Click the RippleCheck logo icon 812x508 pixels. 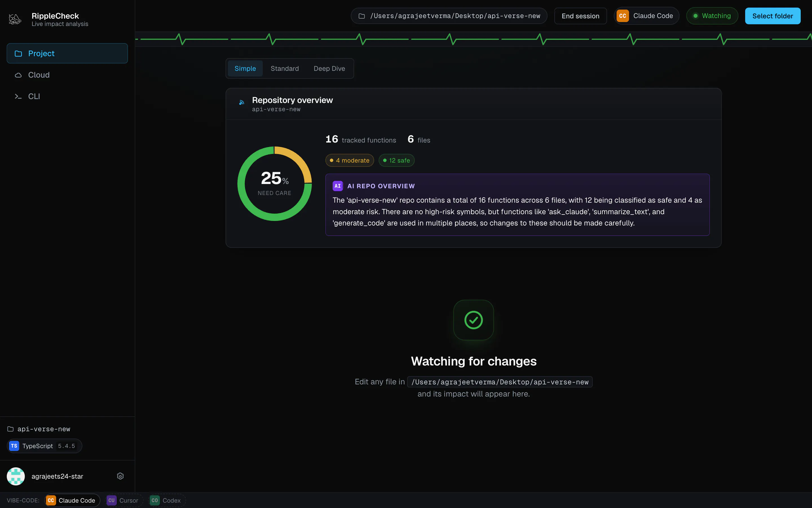point(15,19)
